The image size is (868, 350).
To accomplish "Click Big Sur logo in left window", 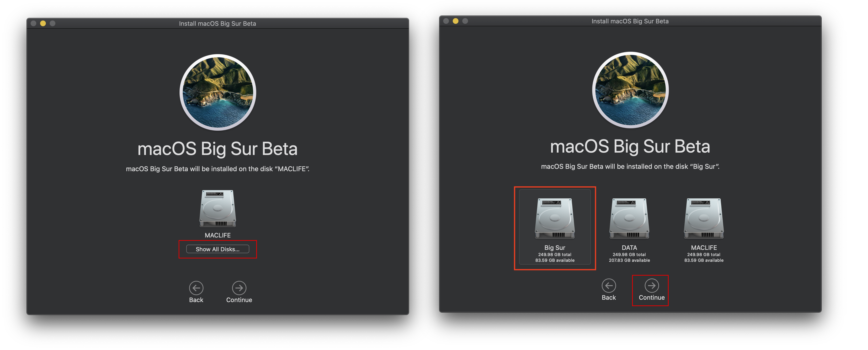I will coord(218,92).
